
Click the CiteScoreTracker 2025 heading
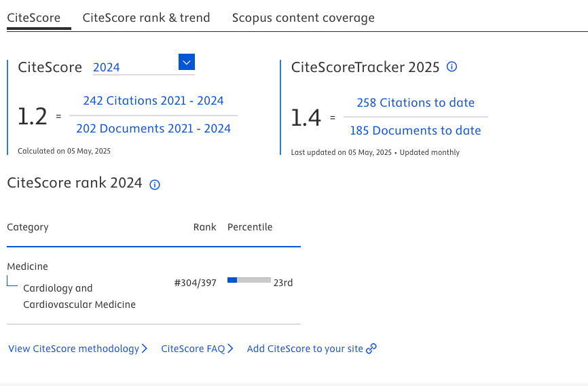[x=365, y=67]
